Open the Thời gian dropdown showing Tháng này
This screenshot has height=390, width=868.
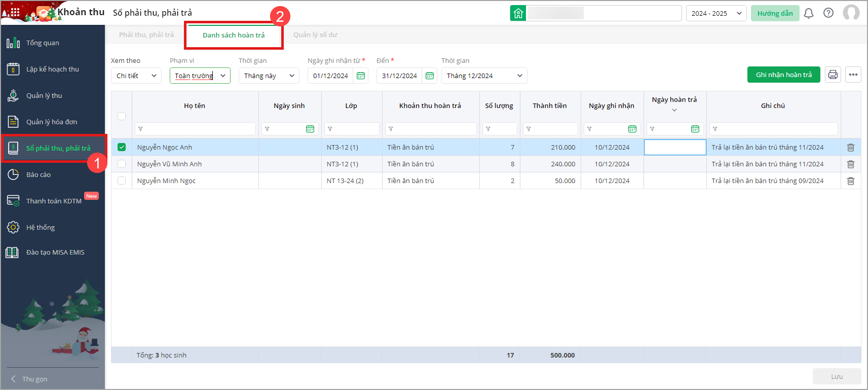tap(269, 76)
